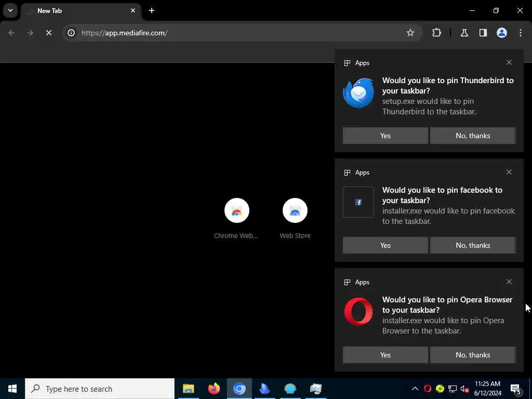Close the New Tab tab
The width and height of the screenshot is (532, 399).
(x=133, y=10)
